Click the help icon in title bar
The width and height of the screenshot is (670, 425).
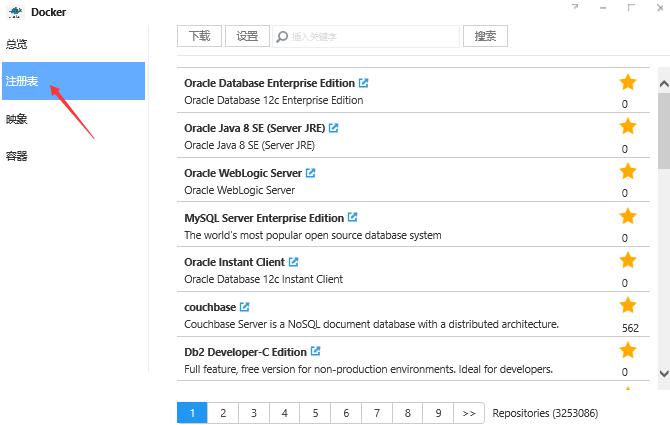pos(575,7)
